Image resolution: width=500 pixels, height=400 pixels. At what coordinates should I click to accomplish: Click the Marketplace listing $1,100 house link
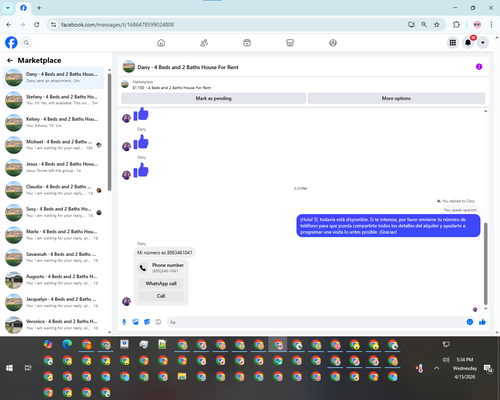pos(172,88)
